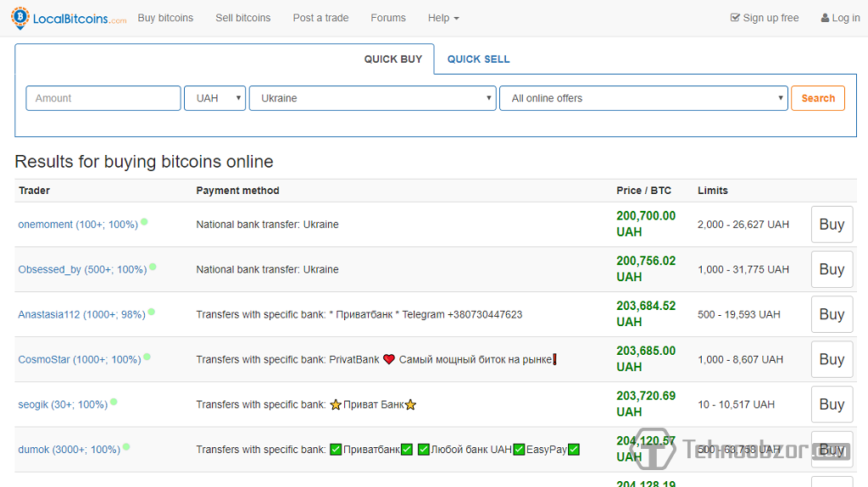
Task: Switch to the QUICK SELL tab
Action: pyautogui.click(x=478, y=59)
